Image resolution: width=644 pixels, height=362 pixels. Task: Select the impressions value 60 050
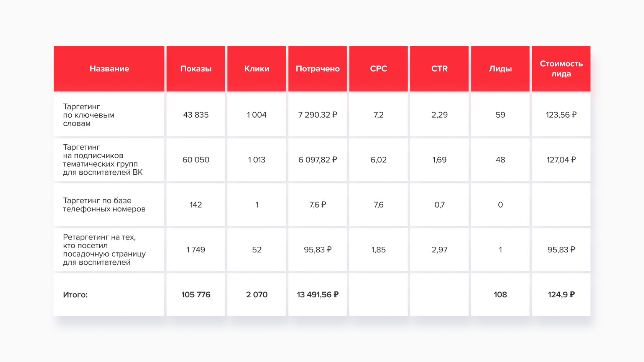[x=196, y=160]
